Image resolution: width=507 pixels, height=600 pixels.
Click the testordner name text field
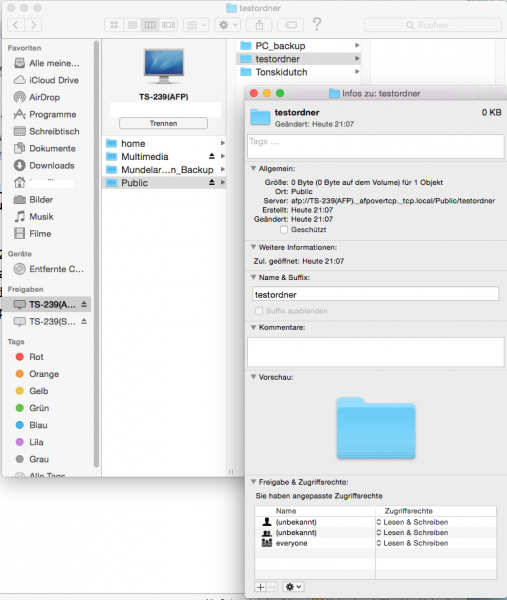pyautogui.click(x=375, y=294)
